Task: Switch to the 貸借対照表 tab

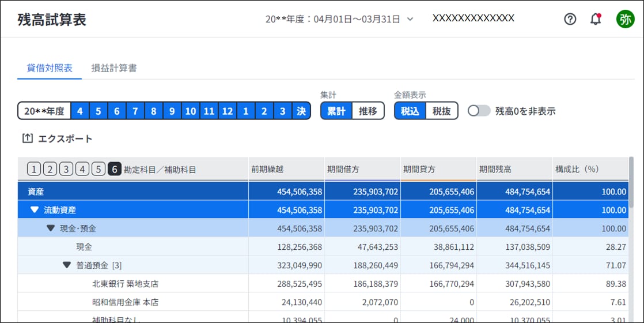Action: pyautogui.click(x=50, y=68)
